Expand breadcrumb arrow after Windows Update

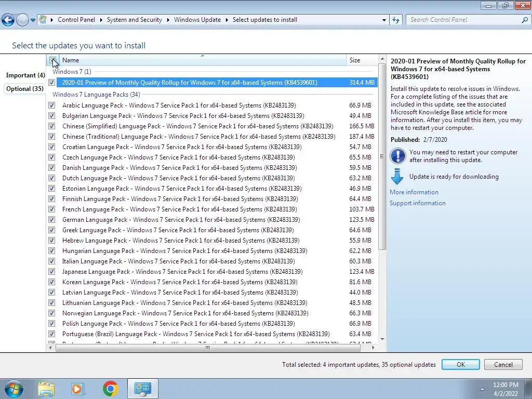pyautogui.click(x=227, y=20)
